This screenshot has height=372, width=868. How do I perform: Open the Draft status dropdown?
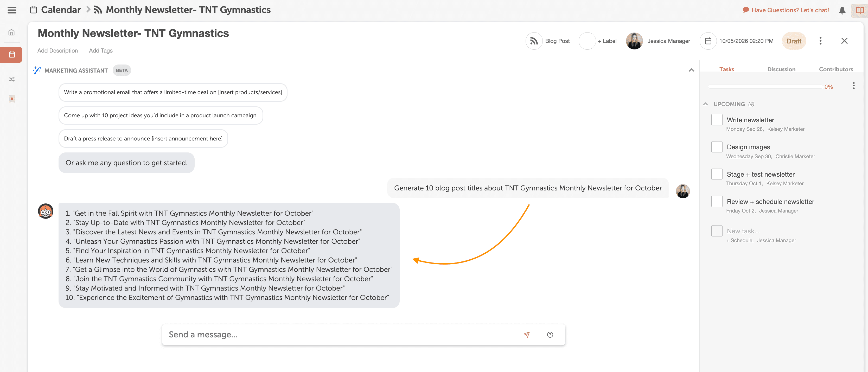tap(794, 41)
